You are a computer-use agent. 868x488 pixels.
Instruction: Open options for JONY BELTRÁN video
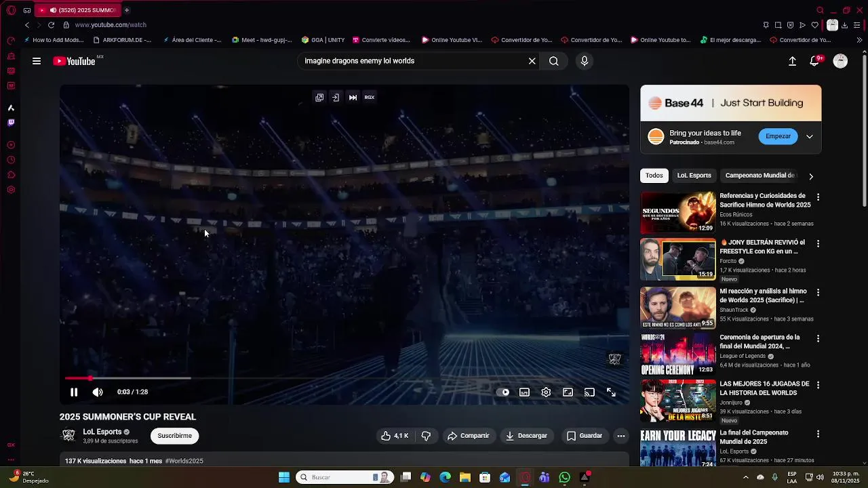click(818, 243)
